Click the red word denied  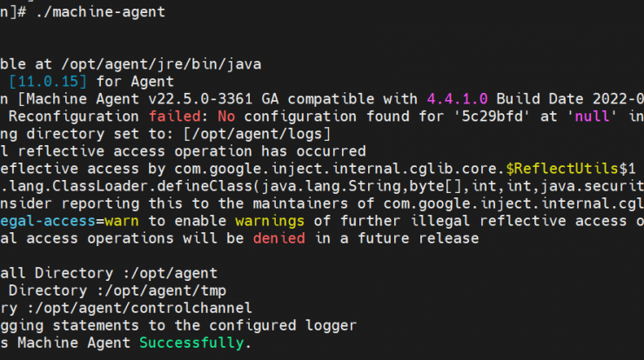[x=278, y=238]
